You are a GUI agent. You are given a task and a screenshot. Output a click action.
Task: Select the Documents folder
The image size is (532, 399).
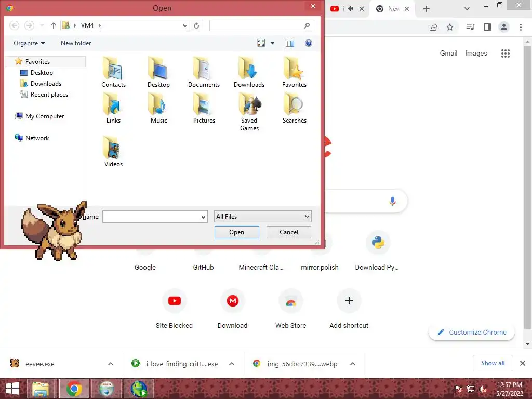(x=204, y=73)
